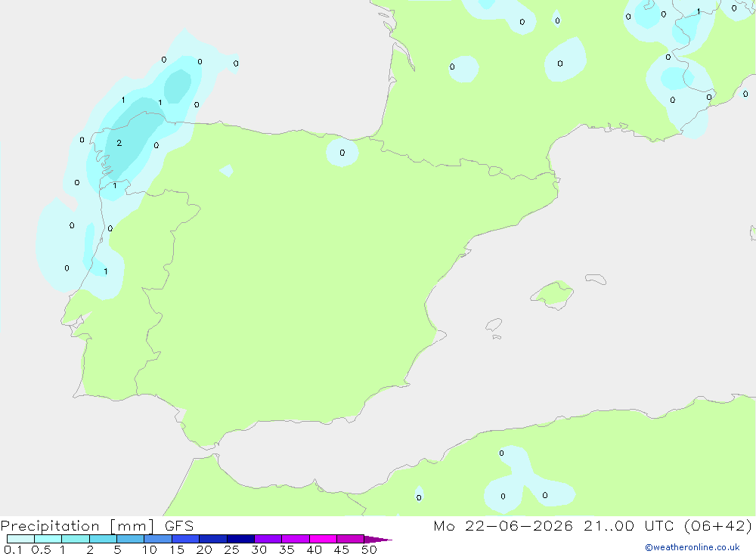This screenshot has height=554, width=756.
Task: Click the weatheronline.co.uk copyright link
Action: (692, 547)
